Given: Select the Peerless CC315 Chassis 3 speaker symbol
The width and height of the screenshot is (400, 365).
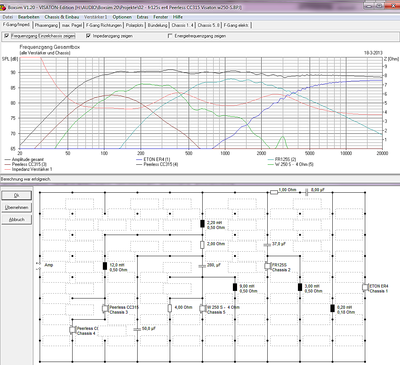Looking at the screenshot, I should tap(105, 308).
